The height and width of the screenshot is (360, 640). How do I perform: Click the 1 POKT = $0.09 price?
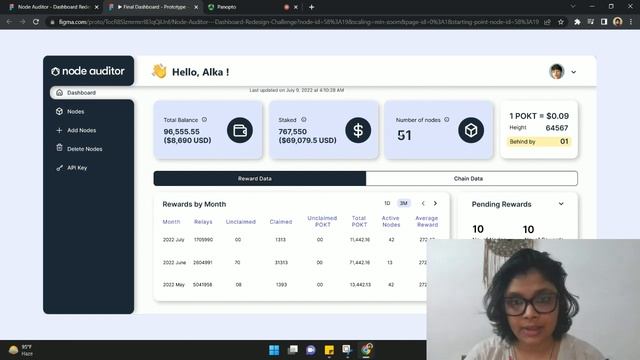[x=539, y=116]
